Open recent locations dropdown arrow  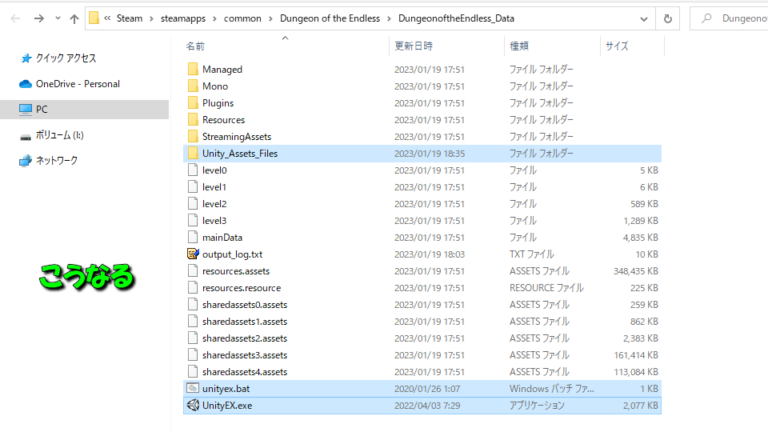[x=56, y=19]
